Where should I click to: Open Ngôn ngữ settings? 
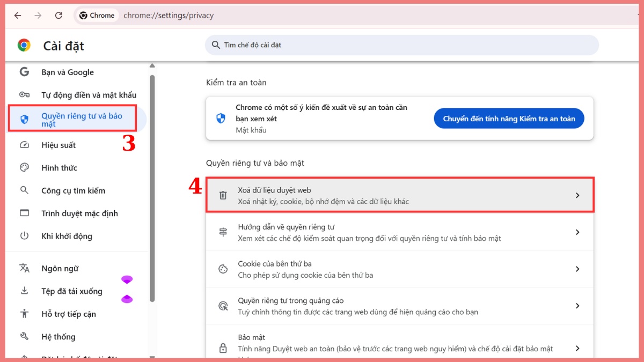[60, 269]
